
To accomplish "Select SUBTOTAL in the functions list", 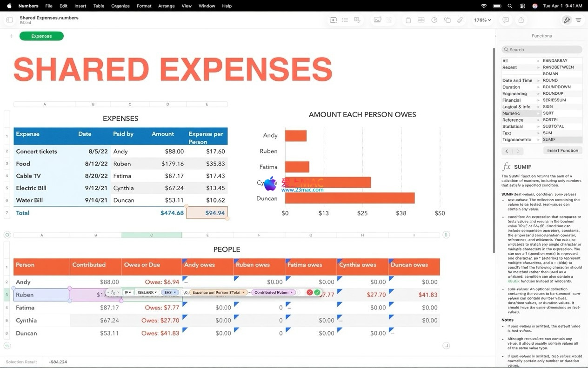I will (553, 126).
